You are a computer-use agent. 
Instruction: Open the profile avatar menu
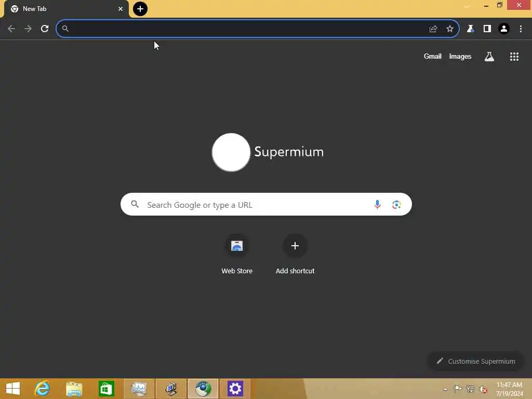504,29
